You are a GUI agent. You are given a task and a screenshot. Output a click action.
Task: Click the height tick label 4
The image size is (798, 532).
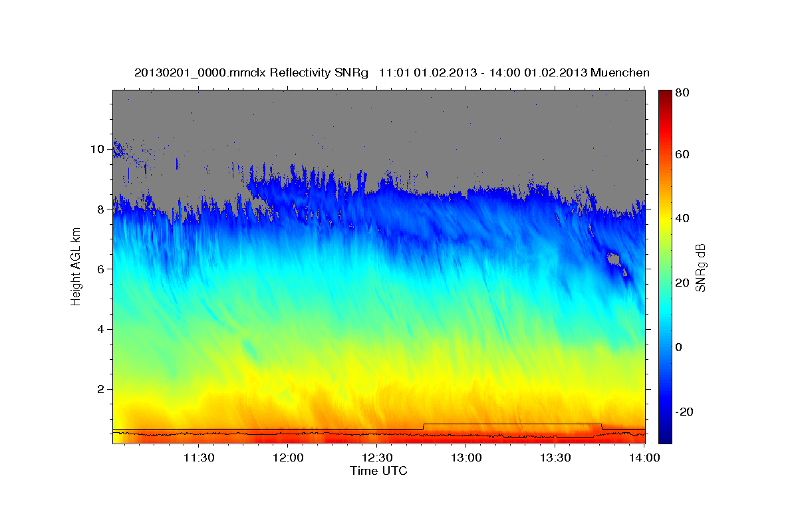tap(101, 329)
